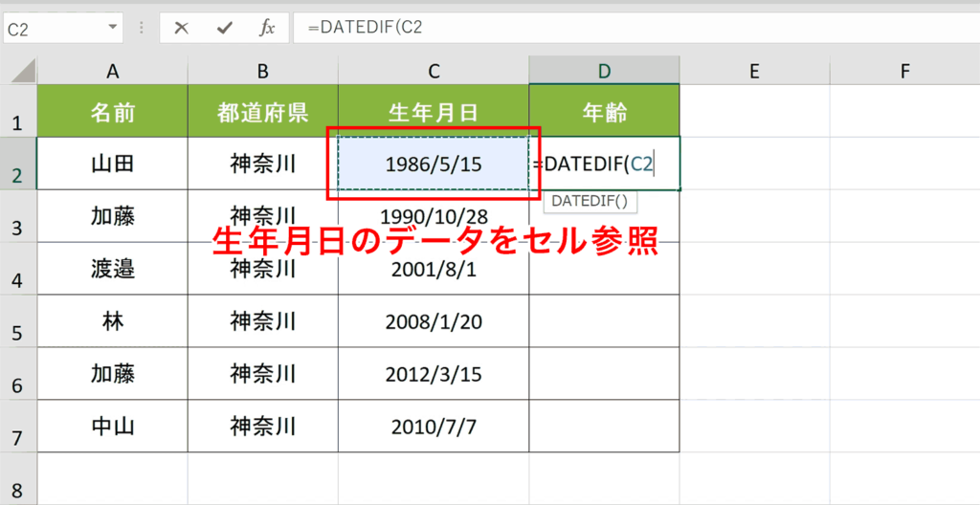Click in the formula bar =DATEDIF(C2
This screenshot has width=980, height=505.
(636, 28)
